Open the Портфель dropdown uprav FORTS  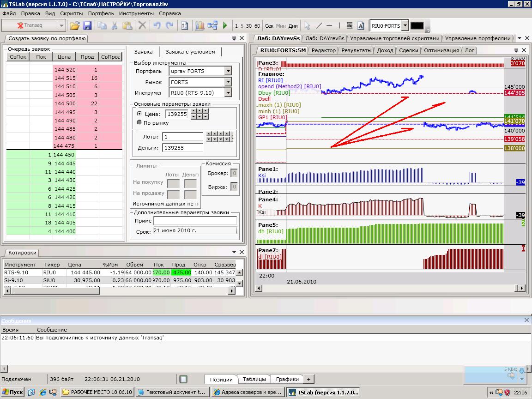click(228, 71)
